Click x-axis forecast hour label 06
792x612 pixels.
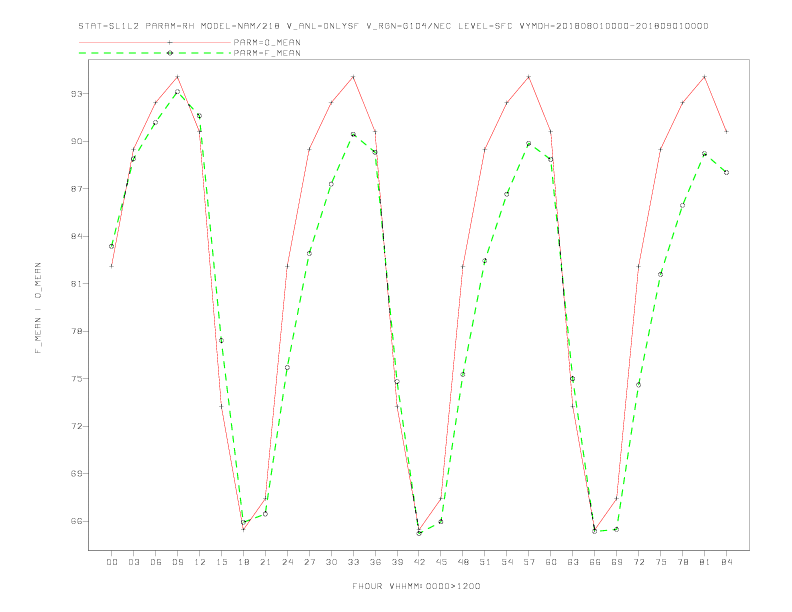coord(156,562)
